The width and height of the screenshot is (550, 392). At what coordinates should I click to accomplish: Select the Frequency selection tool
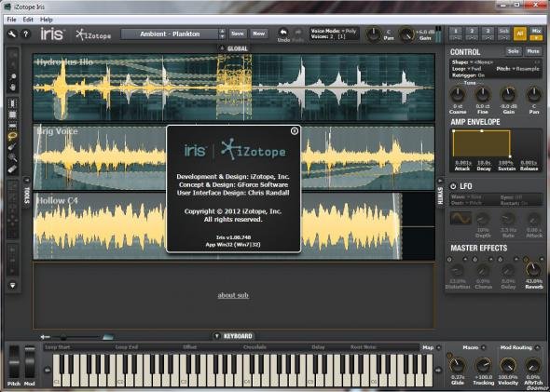(x=12, y=126)
